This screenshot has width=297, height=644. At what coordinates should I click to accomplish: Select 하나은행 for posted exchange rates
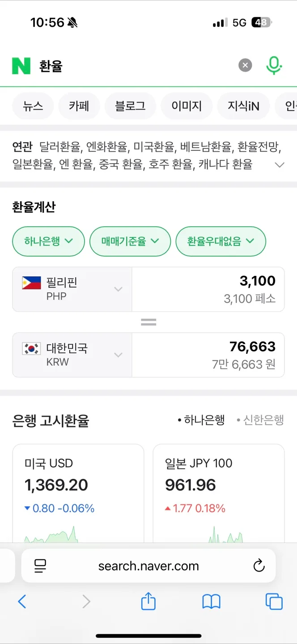pyautogui.click(x=201, y=420)
